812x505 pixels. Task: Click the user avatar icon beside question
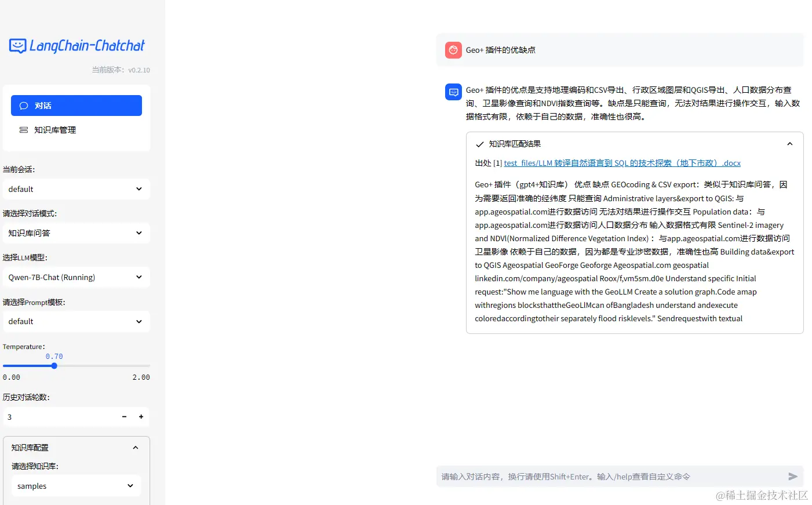click(453, 50)
